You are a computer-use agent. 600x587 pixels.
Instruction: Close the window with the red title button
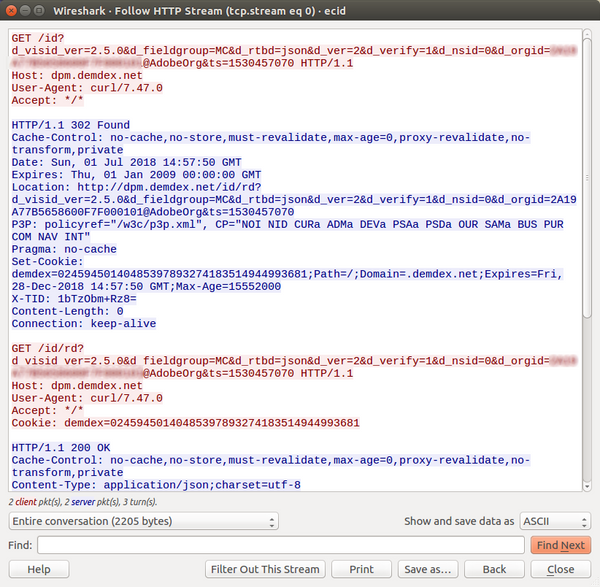[x=11, y=10]
